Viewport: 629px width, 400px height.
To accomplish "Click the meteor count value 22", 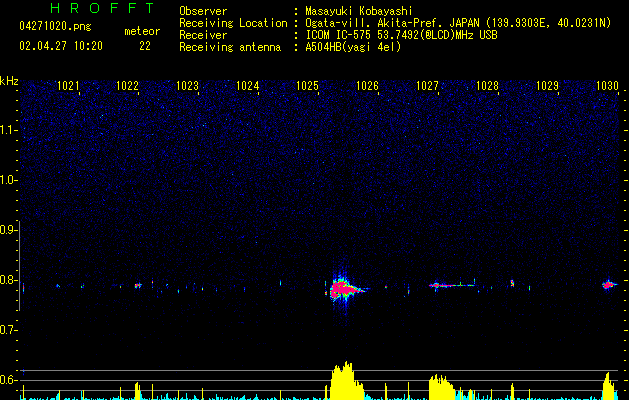I will coord(145,46).
